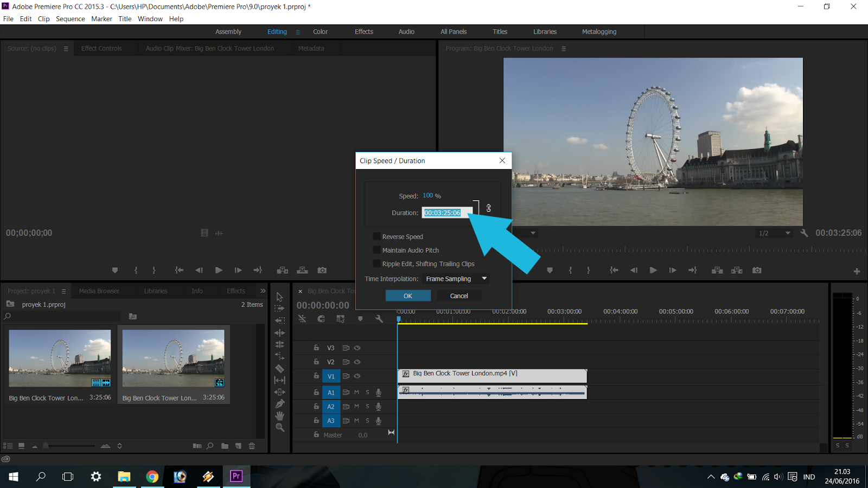Go to In point in Program monitor

pyautogui.click(x=614, y=270)
